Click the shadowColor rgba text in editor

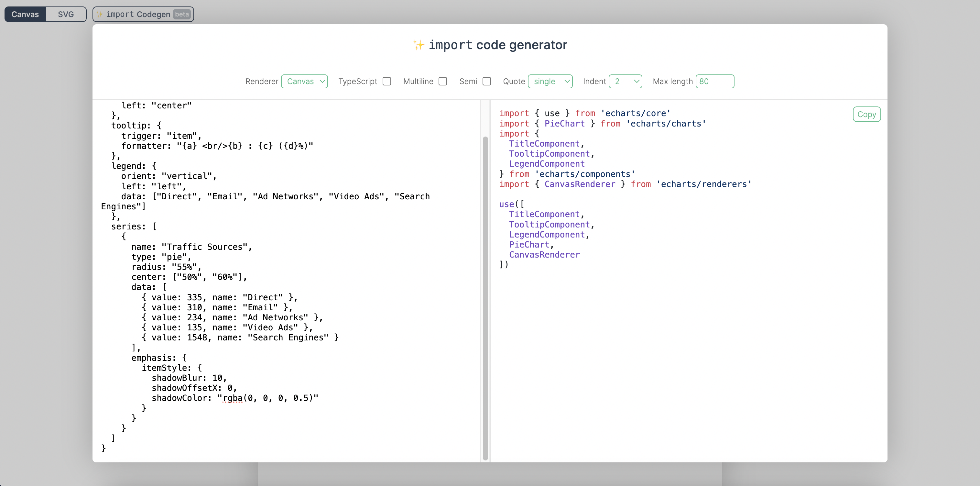point(233,398)
